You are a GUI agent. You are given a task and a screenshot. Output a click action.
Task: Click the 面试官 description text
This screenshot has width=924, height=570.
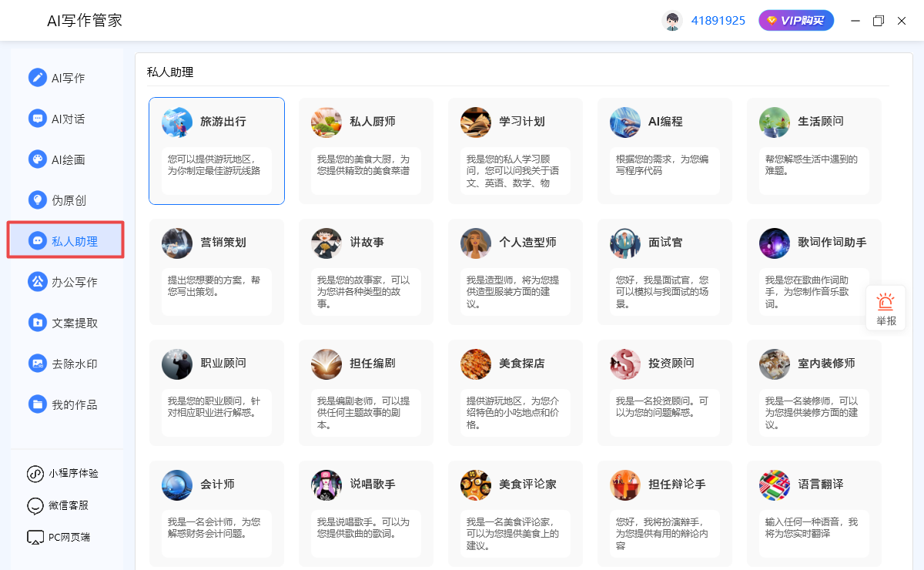click(x=662, y=292)
